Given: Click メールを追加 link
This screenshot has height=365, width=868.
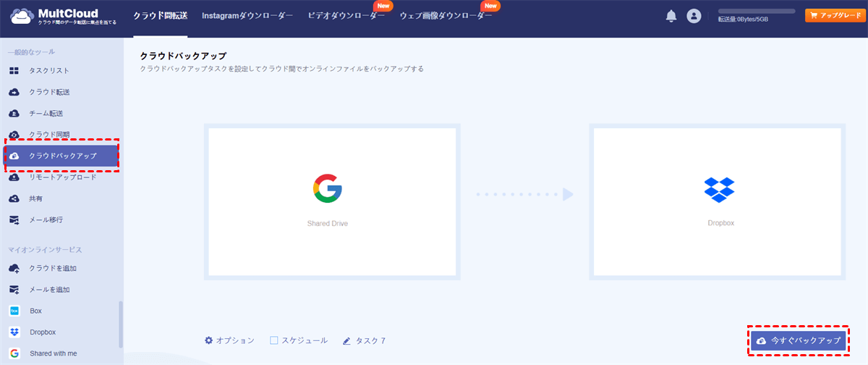Looking at the screenshot, I should click(49, 290).
